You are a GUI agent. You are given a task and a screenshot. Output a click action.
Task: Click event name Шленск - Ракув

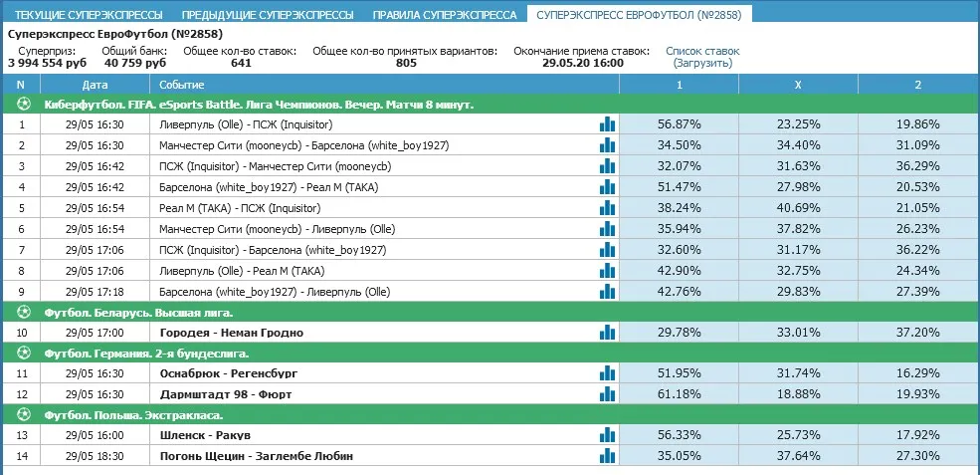[206, 435]
